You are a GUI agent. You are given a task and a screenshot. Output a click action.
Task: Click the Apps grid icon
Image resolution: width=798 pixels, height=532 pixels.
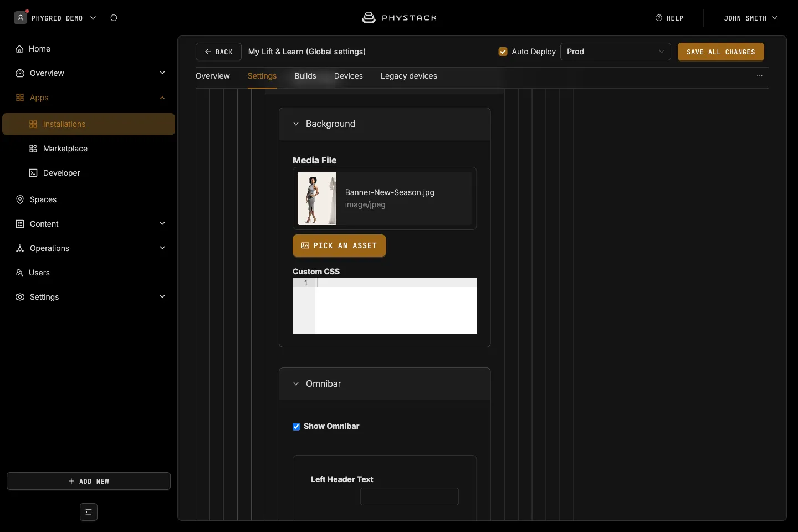coord(20,98)
